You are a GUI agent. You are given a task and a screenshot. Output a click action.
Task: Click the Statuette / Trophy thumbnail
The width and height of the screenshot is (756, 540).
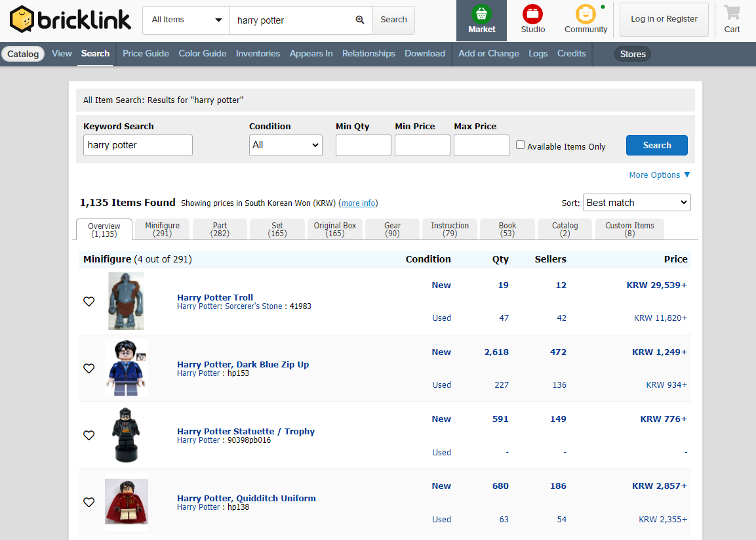127,435
